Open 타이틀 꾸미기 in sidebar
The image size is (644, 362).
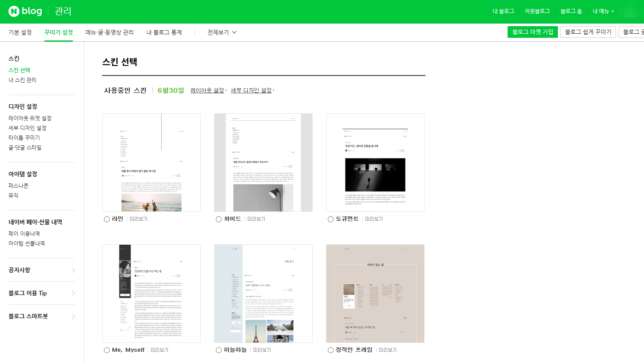pos(24,138)
